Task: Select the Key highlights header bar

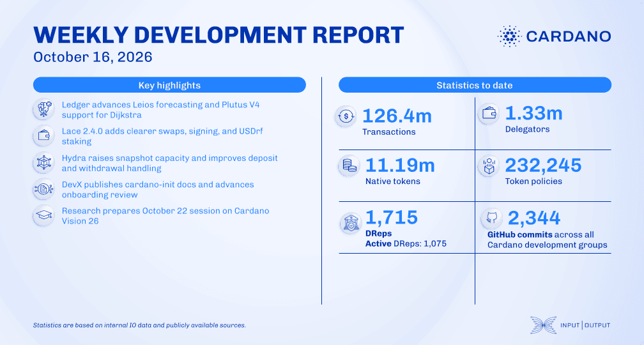Action: (x=169, y=85)
